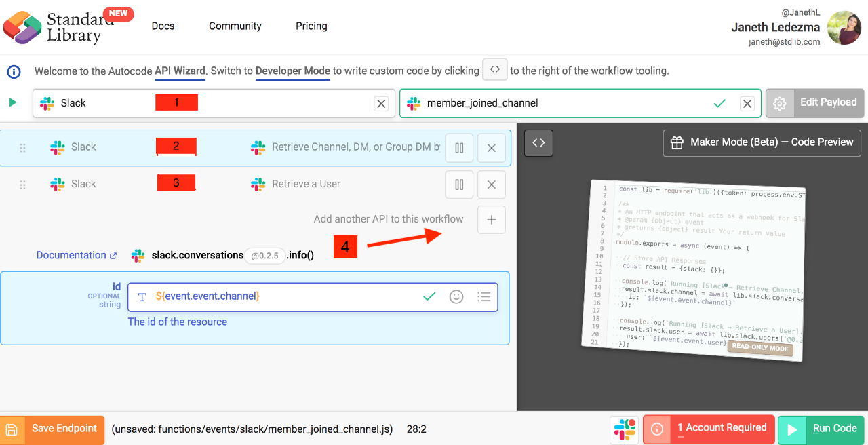The width and height of the screenshot is (868, 445).
Task: Open the @0.2.5 version selector
Action: coord(264,256)
